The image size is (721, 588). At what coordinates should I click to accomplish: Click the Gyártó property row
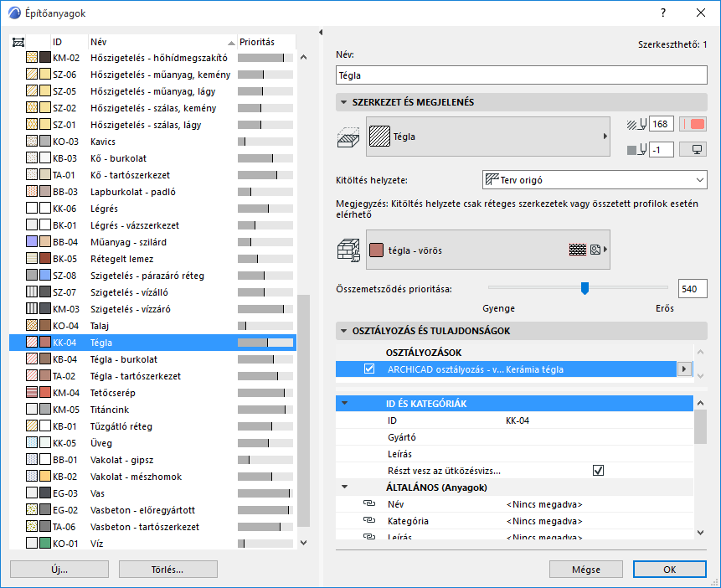coord(514,437)
